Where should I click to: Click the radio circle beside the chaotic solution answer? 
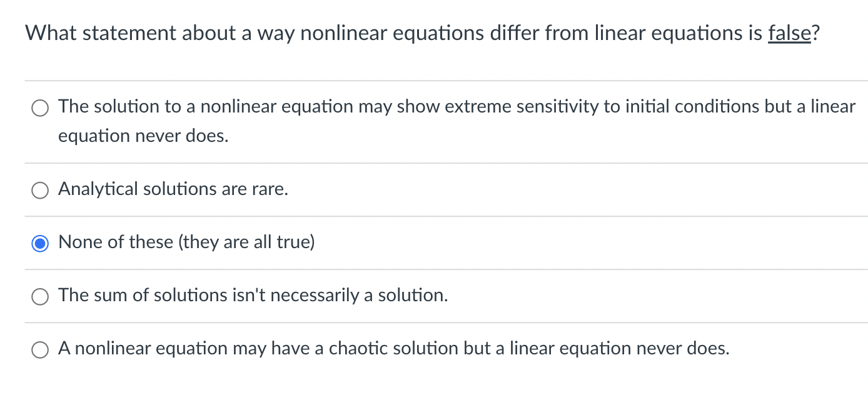[x=39, y=349]
